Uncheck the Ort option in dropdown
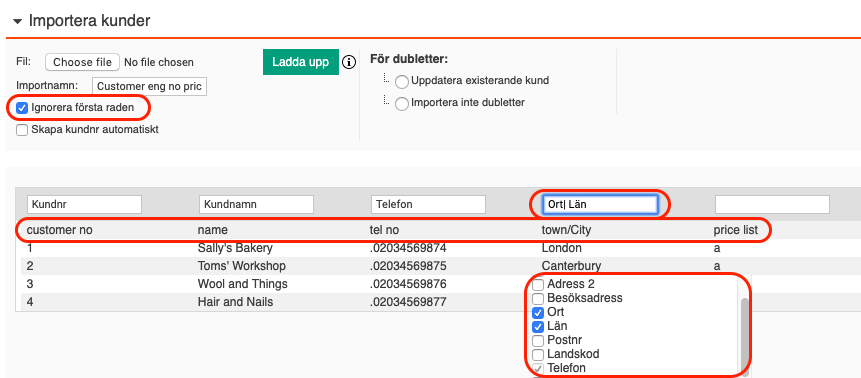The height and width of the screenshot is (378, 861). pos(539,313)
